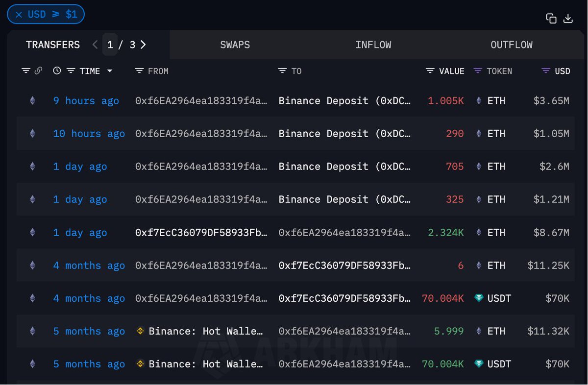Click Ethereum chain icon in 9 hours ago row
The width and height of the screenshot is (588, 385).
[x=33, y=101]
